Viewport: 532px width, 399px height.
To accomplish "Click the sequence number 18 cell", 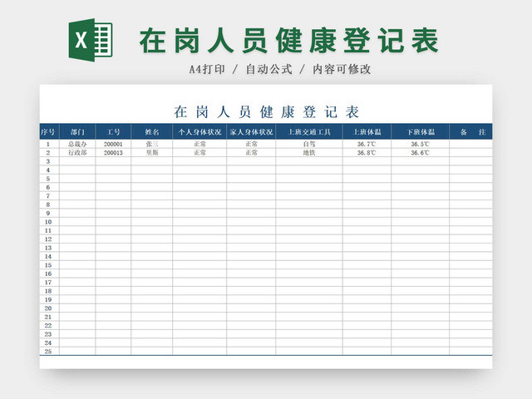I will [x=48, y=291].
